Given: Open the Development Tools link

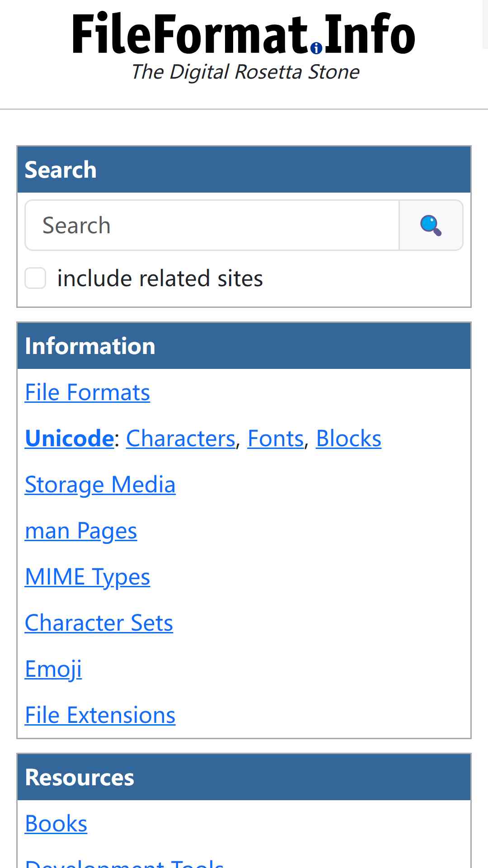Looking at the screenshot, I should (124, 863).
